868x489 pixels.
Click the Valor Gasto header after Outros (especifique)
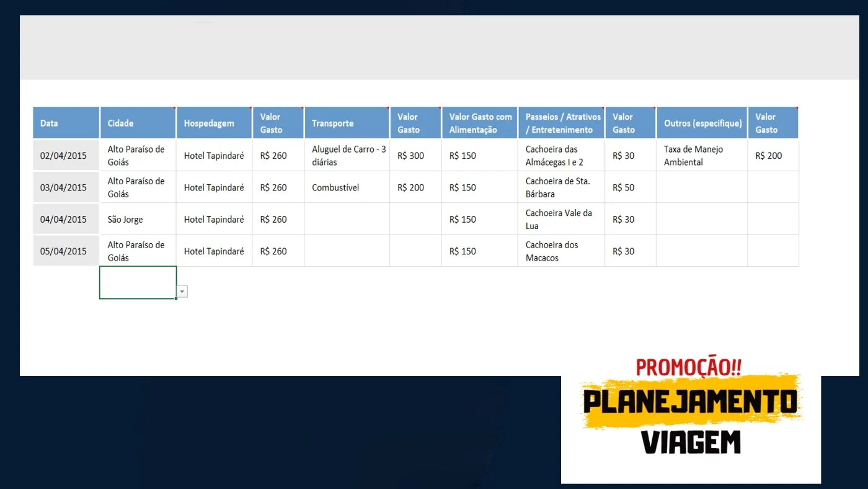pos(773,123)
